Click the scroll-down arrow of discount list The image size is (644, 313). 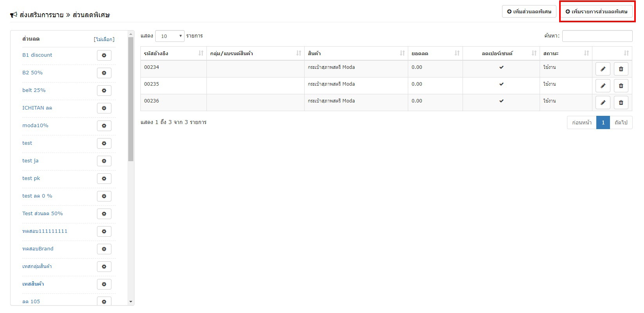click(x=131, y=302)
